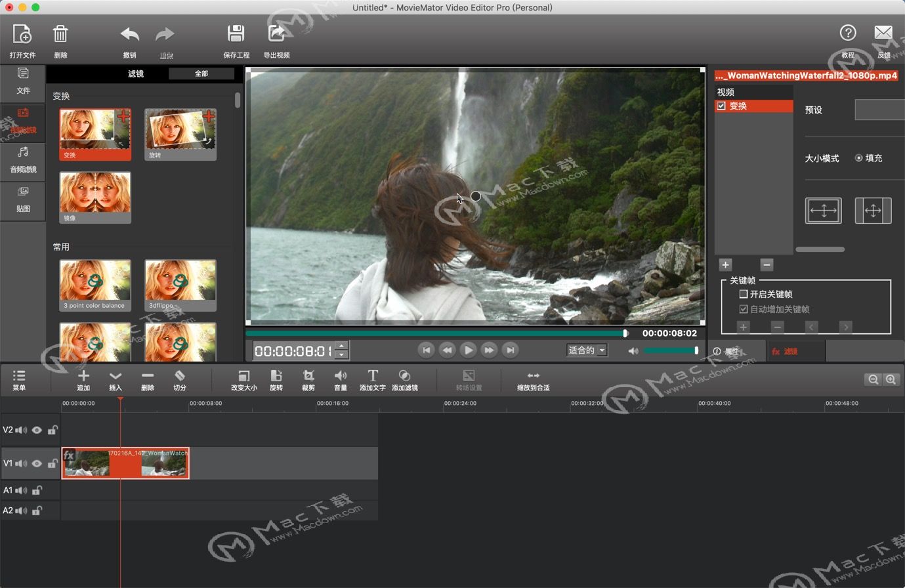Open the 适合的 zoom dropdown

coord(587,350)
